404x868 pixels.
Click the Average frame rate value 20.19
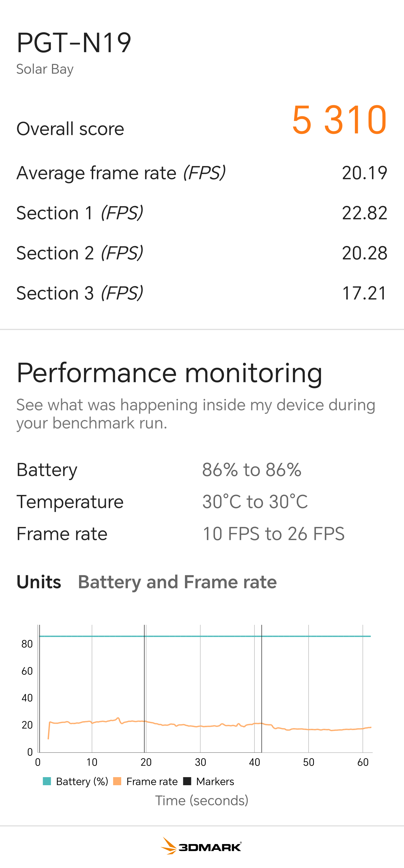click(364, 173)
